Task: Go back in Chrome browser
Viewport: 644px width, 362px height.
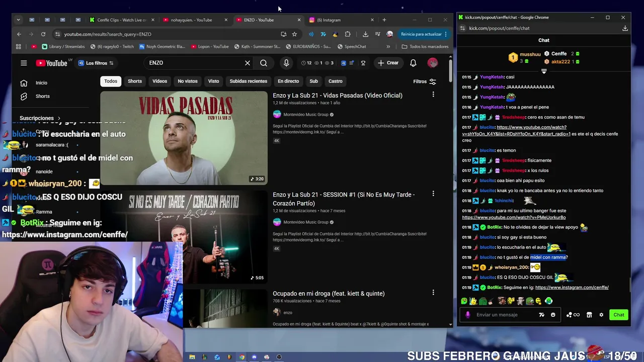Action: (x=19, y=34)
